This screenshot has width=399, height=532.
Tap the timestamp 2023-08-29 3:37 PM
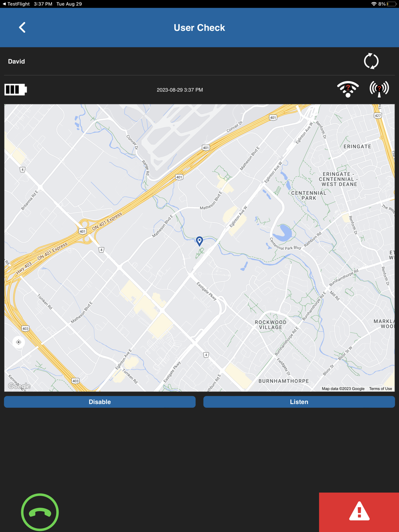click(180, 90)
